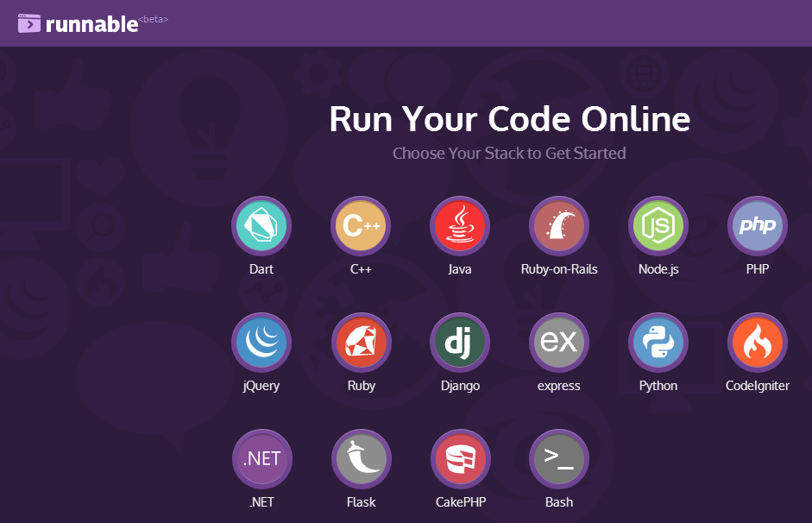Screen dimensions: 812x523
Task: Click the Run Your Code Online heading
Action: coord(509,119)
